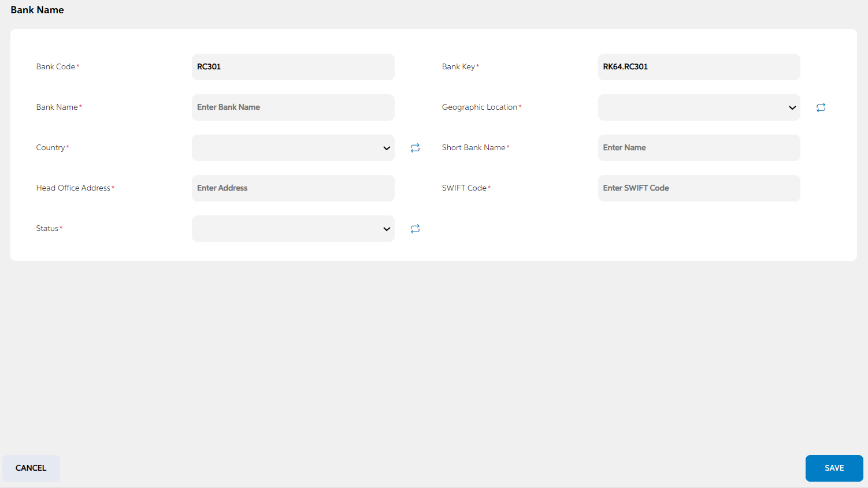Focus the Enter Bank Name field
Screen dimensions: 868x488
[293, 107]
